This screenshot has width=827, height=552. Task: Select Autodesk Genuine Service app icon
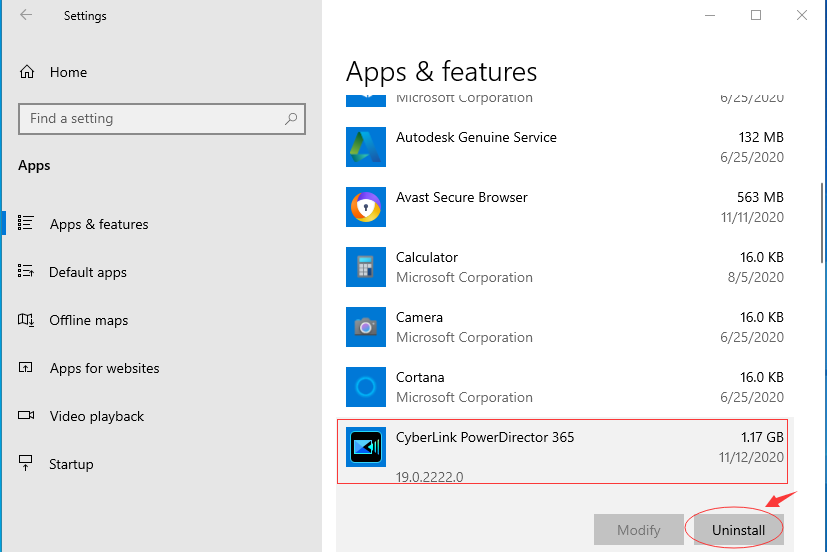pos(366,147)
